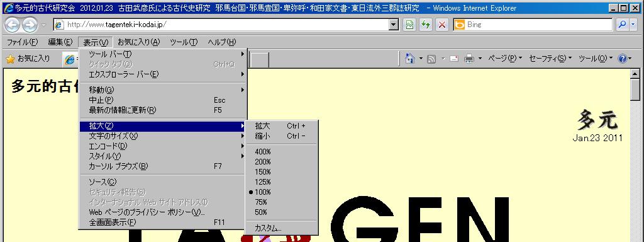The height and width of the screenshot is (242, 644).
Task: Click the RSS feeds icon
Action: 431,59
